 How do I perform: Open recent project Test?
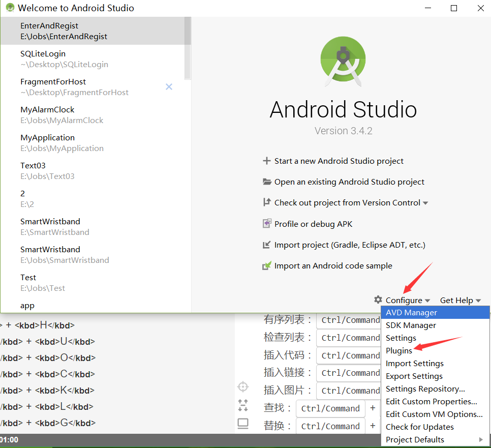pos(93,282)
